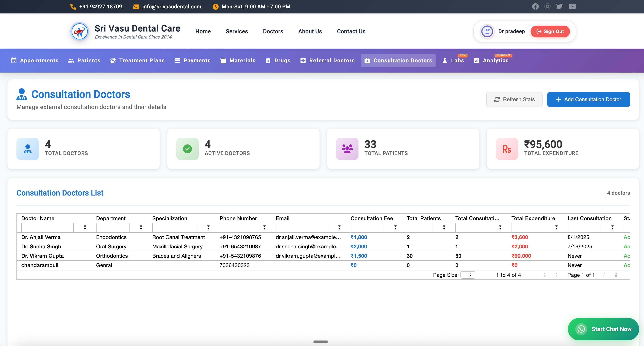This screenshot has width=644, height=346.
Task: Click the Total Doctors card icon
Action: 28,149
